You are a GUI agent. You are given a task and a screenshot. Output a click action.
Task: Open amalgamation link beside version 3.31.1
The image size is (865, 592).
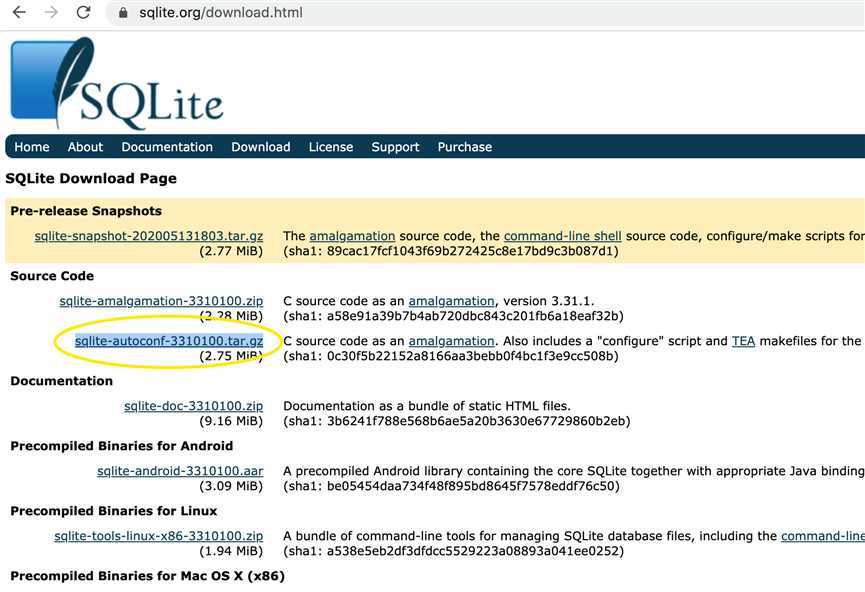tap(451, 301)
